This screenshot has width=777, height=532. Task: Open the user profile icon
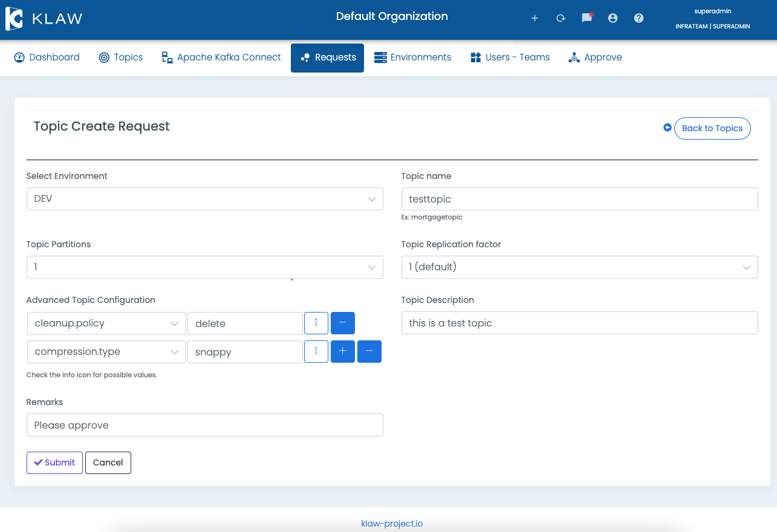(613, 18)
